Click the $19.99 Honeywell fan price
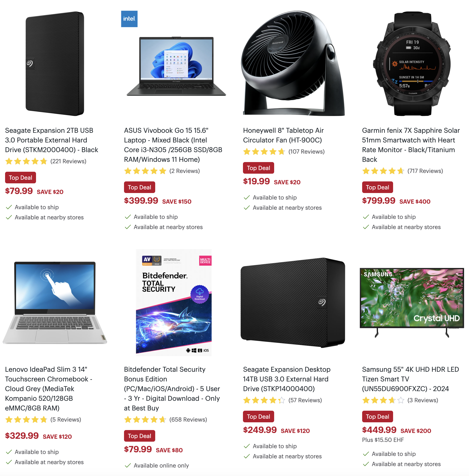The image size is (469, 476). (256, 181)
